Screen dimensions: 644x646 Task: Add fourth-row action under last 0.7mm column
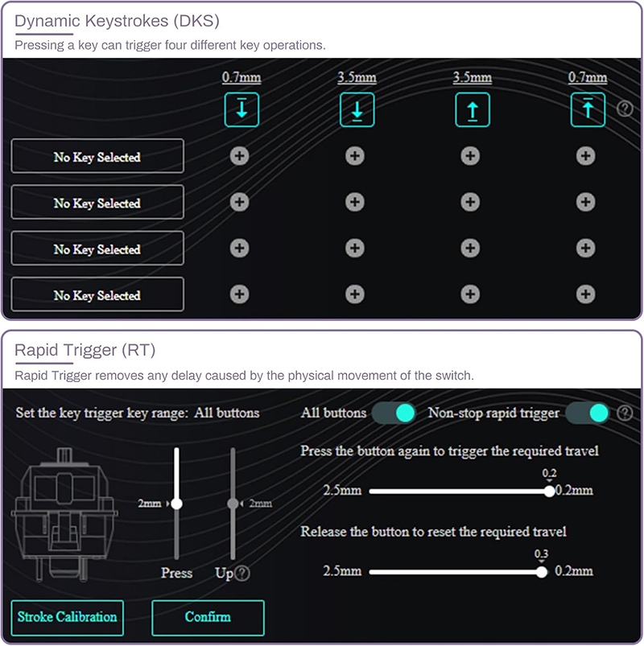tap(586, 294)
